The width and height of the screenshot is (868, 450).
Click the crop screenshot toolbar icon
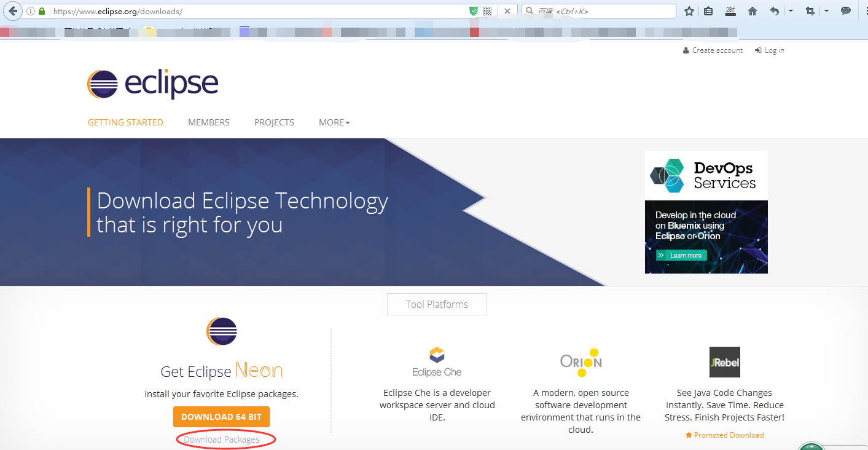(810, 11)
